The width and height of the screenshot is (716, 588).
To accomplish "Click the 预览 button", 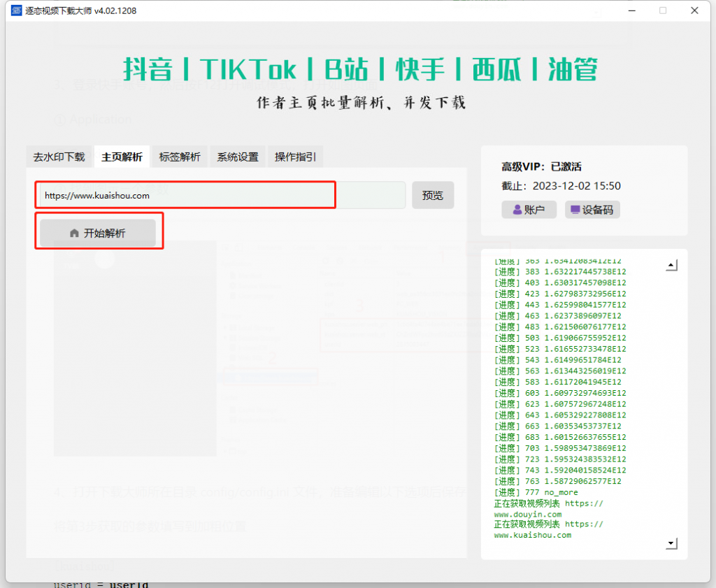I will click(x=433, y=195).
